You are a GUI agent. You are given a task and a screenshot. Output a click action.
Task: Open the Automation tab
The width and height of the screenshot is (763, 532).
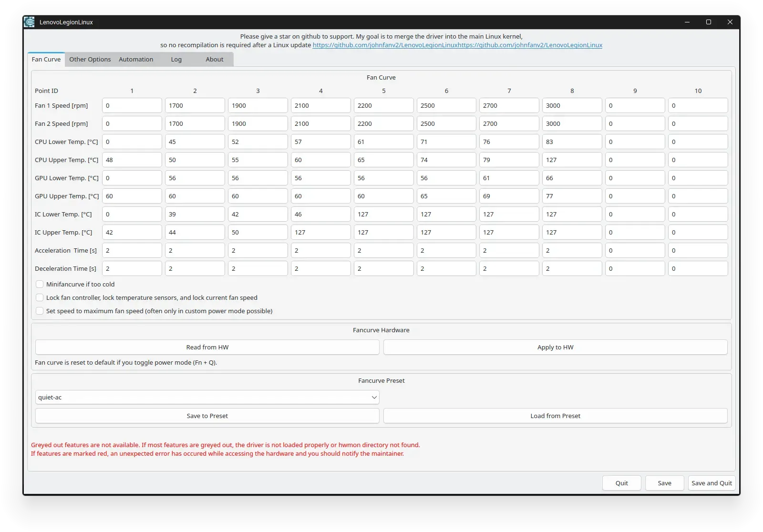136,59
